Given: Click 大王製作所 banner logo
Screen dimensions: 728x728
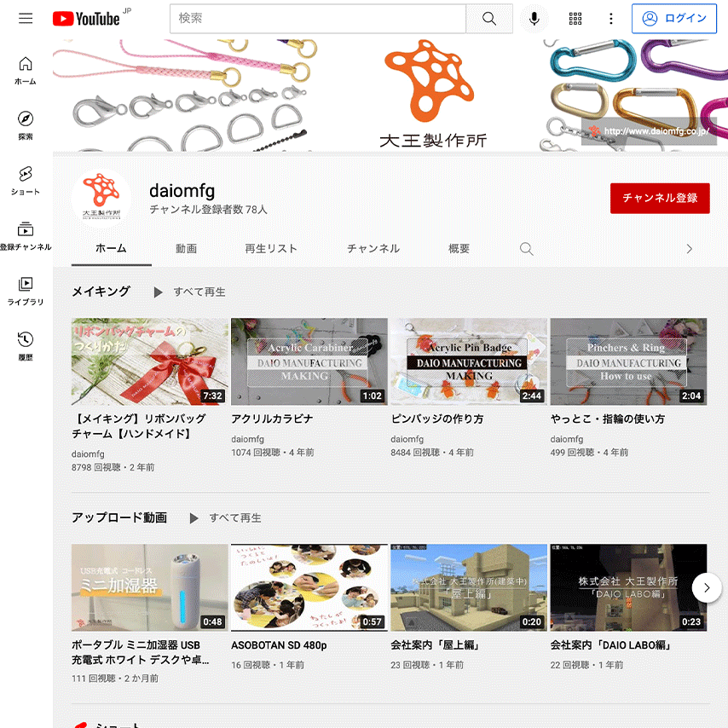Looking at the screenshot, I should (433, 95).
